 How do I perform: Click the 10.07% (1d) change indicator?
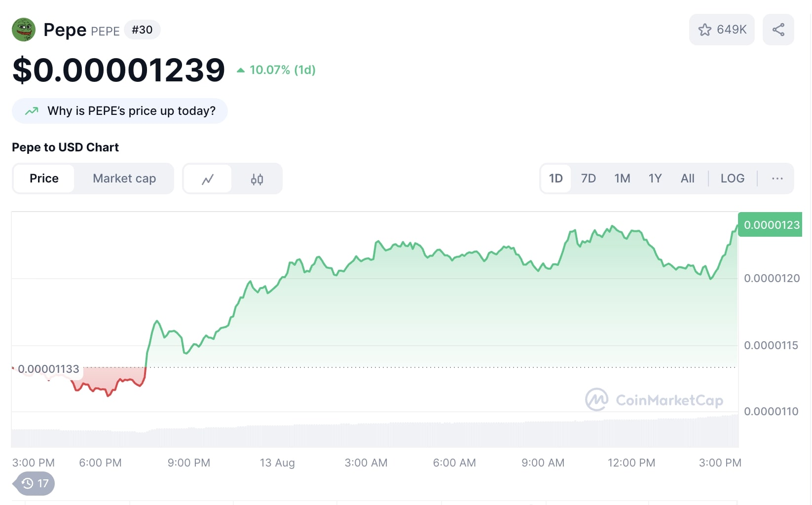pos(276,70)
